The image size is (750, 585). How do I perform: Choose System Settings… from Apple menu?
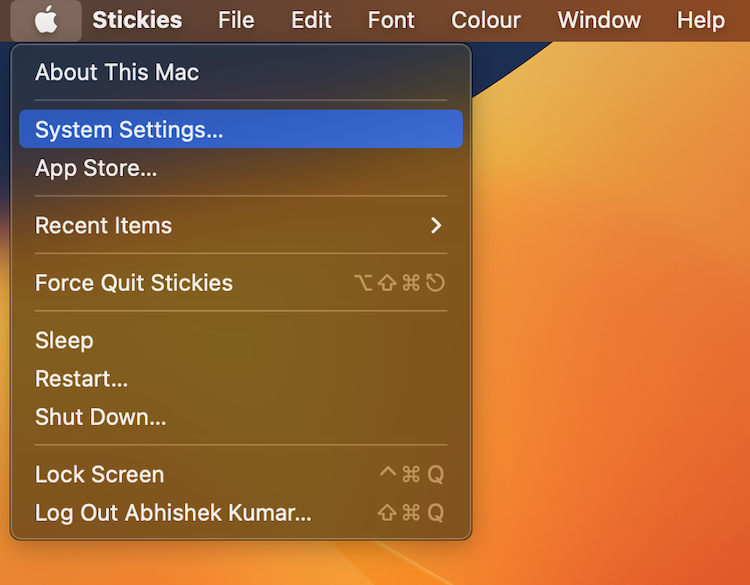click(241, 129)
